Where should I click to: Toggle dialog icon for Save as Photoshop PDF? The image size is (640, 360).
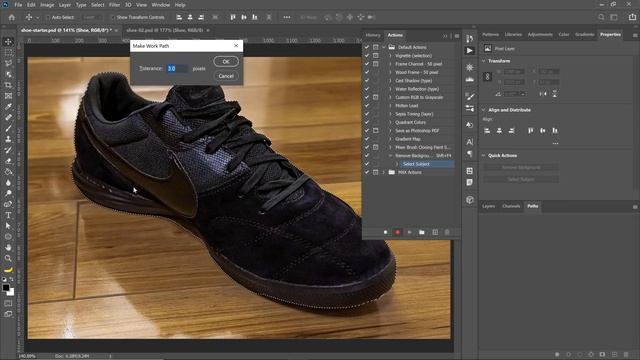tap(376, 131)
